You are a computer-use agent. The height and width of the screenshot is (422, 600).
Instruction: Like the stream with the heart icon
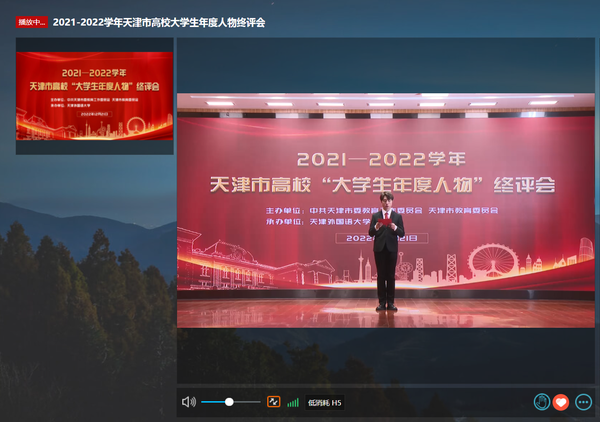[x=561, y=402]
